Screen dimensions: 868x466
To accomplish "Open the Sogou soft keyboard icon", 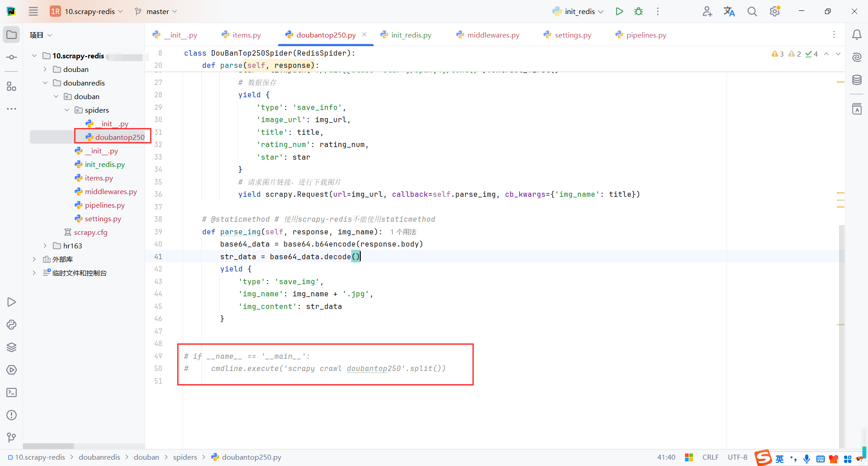I will click(821, 459).
